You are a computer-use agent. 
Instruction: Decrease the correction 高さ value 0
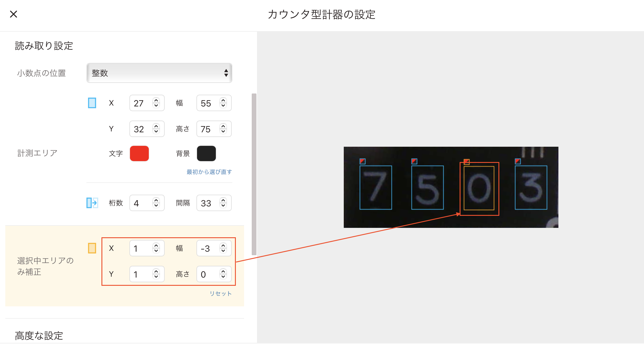pyautogui.click(x=223, y=277)
